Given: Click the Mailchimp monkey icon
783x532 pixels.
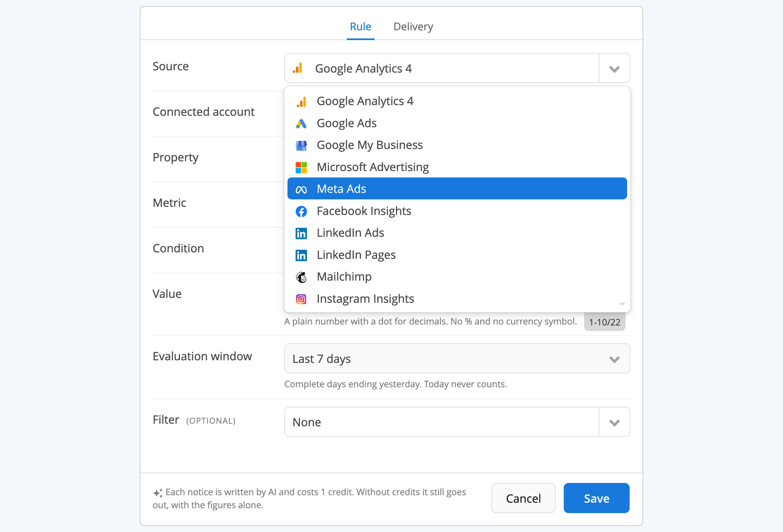Looking at the screenshot, I should [x=301, y=277].
